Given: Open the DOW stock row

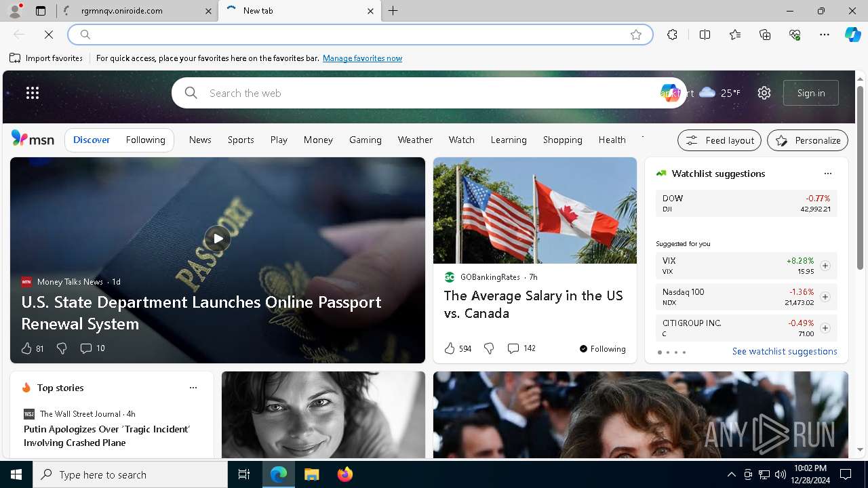Looking at the screenshot, I should [x=746, y=203].
